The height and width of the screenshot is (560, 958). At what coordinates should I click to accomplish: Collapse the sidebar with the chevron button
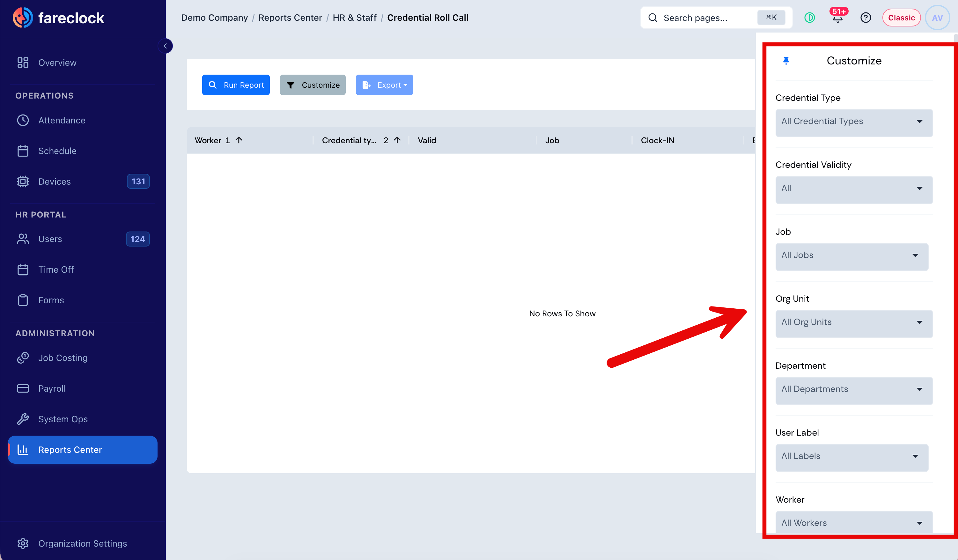coord(165,46)
